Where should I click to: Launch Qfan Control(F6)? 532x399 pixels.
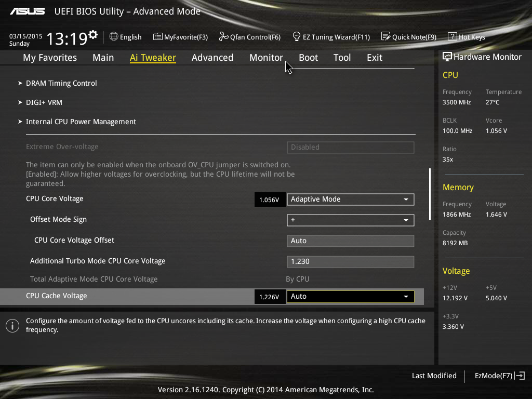pos(255,37)
